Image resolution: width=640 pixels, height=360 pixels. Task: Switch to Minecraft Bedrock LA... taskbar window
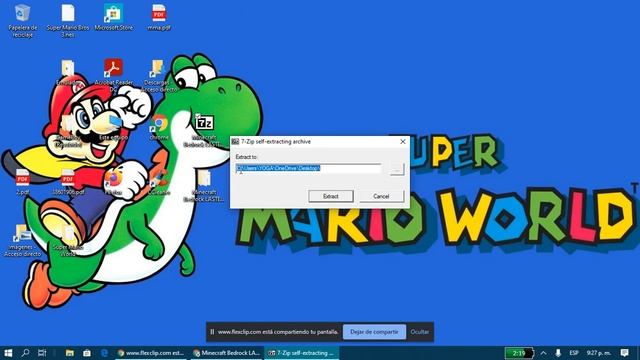pyautogui.click(x=227, y=353)
